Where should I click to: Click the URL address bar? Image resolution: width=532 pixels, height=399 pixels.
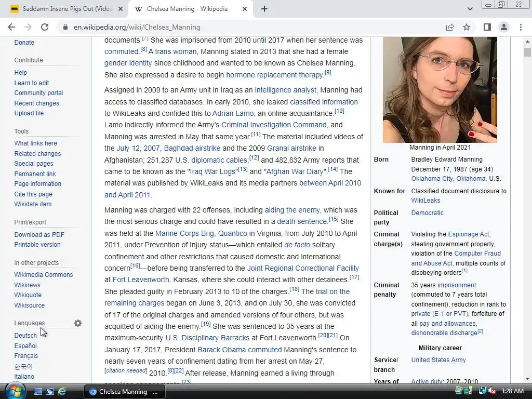pos(251,27)
